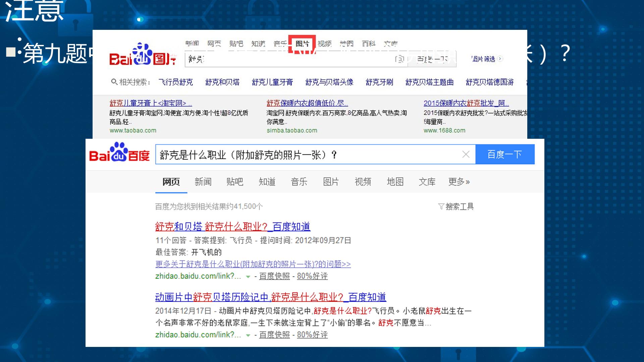
Task: Open the 舒克和贝塔 舒克什么职业 result link
Action: point(232,227)
